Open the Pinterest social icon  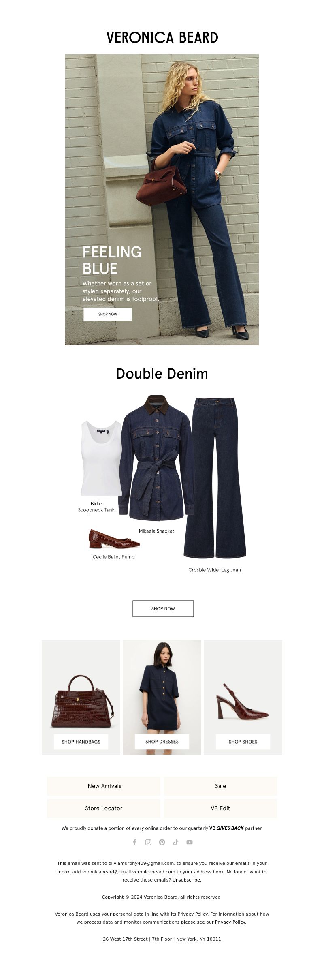tap(162, 842)
